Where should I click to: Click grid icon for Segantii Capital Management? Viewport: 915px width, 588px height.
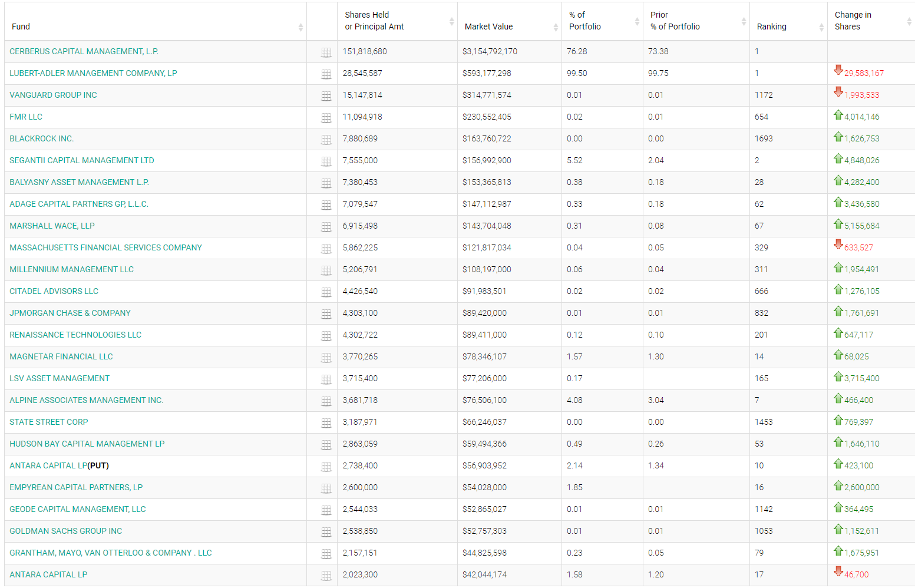326,161
